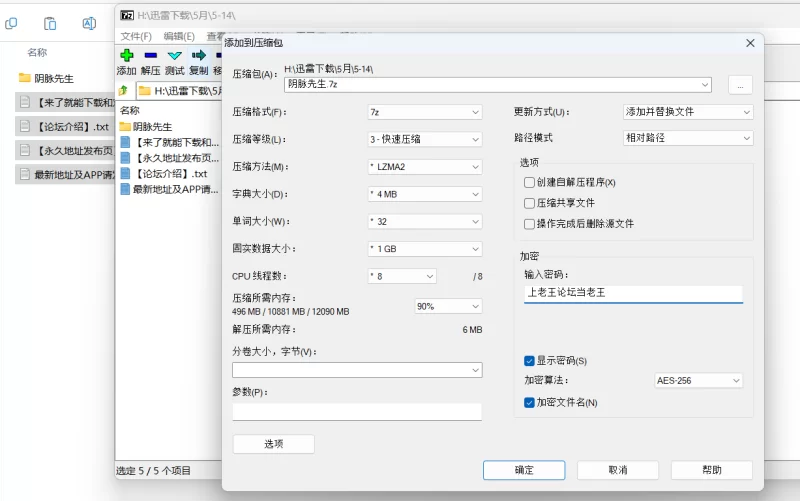Screen dimensions: 800x501
Task: Click the paste clipboard icon in Explorer toolbar
Action: point(50,23)
